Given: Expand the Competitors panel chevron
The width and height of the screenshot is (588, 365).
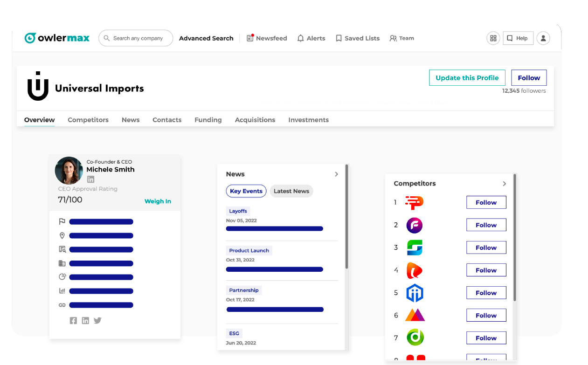Looking at the screenshot, I should click(504, 184).
